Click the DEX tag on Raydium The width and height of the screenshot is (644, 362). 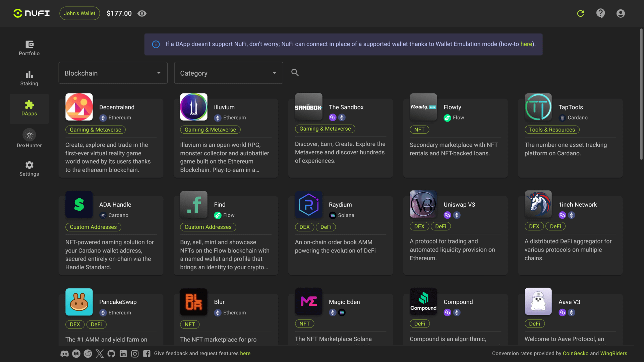click(304, 227)
